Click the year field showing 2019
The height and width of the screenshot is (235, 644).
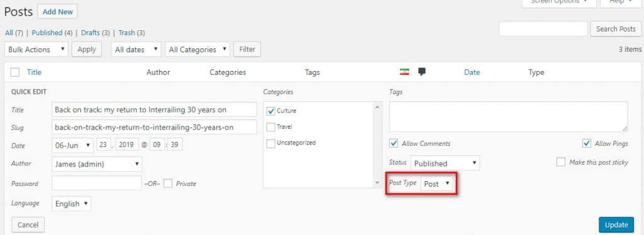[x=127, y=145]
